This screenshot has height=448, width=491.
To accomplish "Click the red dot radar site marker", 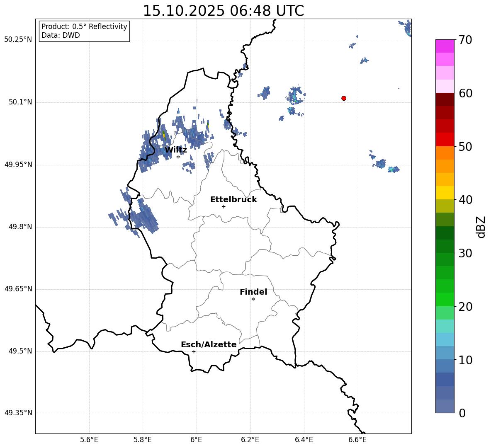I will point(343,98).
